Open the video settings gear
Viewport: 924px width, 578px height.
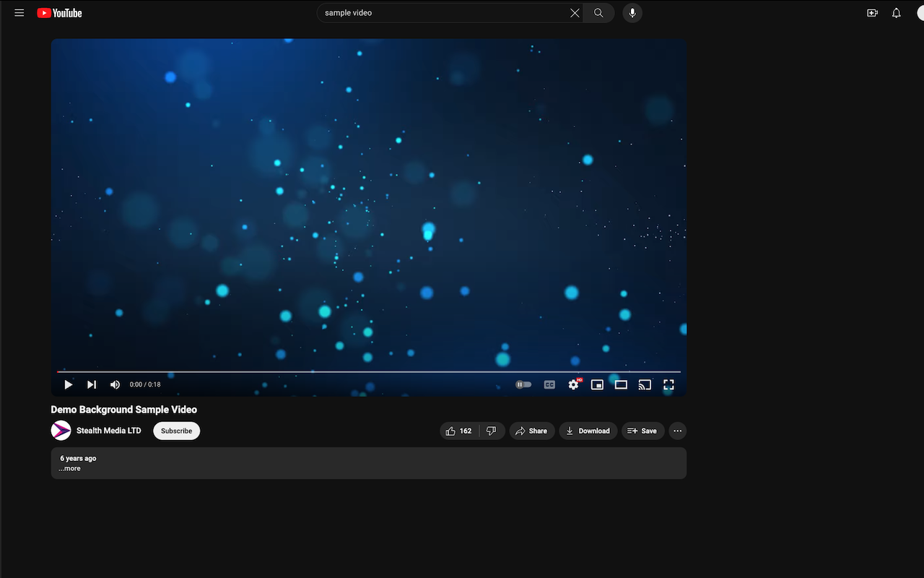pyautogui.click(x=573, y=384)
